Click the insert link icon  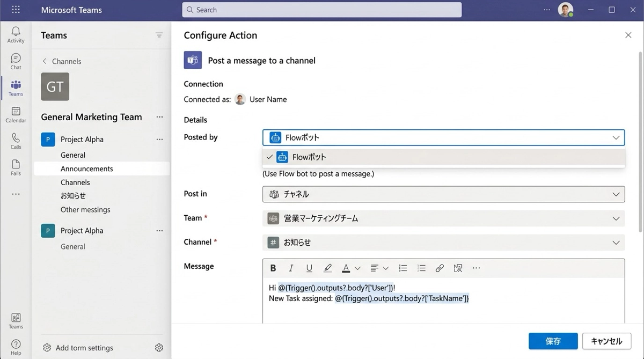(440, 268)
